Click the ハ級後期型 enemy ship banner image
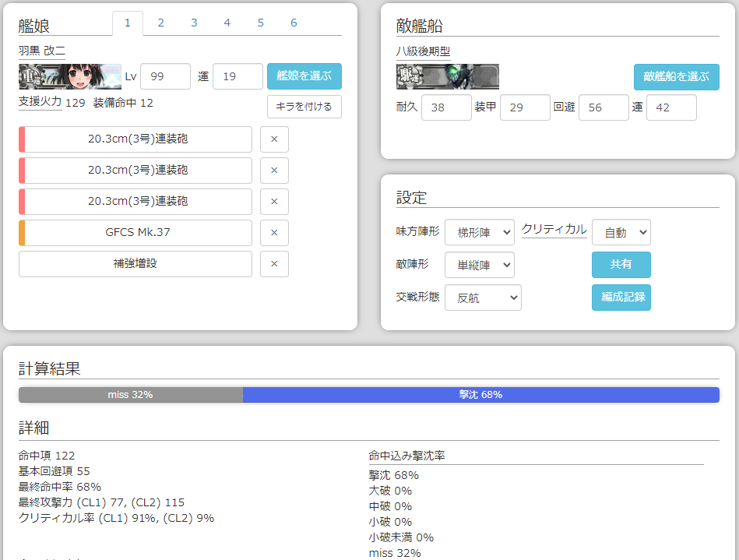This screenshot has height=560, width=739. coord(447,76)
